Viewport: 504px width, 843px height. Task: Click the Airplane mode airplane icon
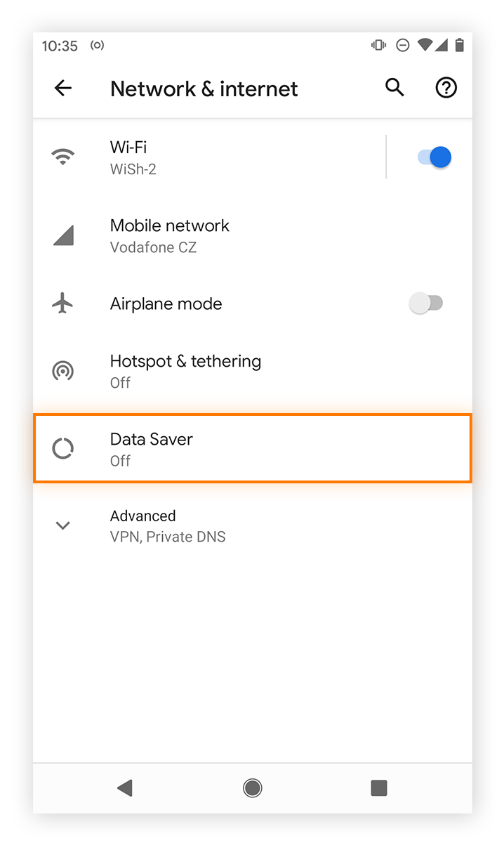click(x=62, y=303)
